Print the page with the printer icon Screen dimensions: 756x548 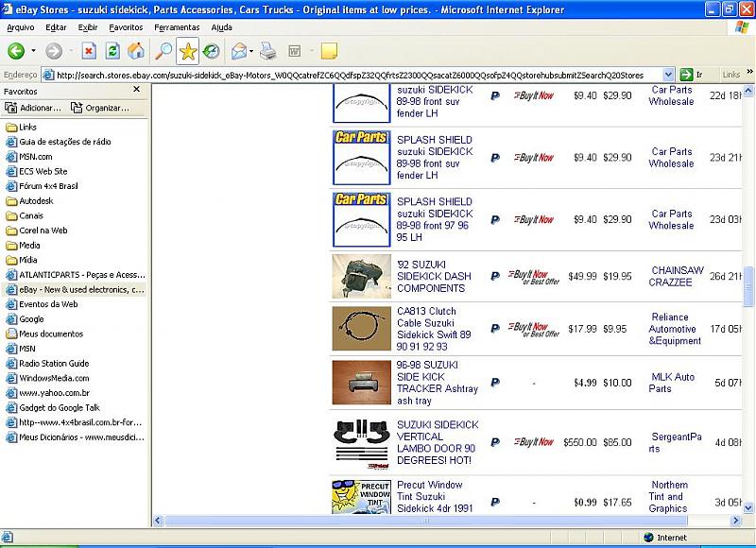click(267, 51)
